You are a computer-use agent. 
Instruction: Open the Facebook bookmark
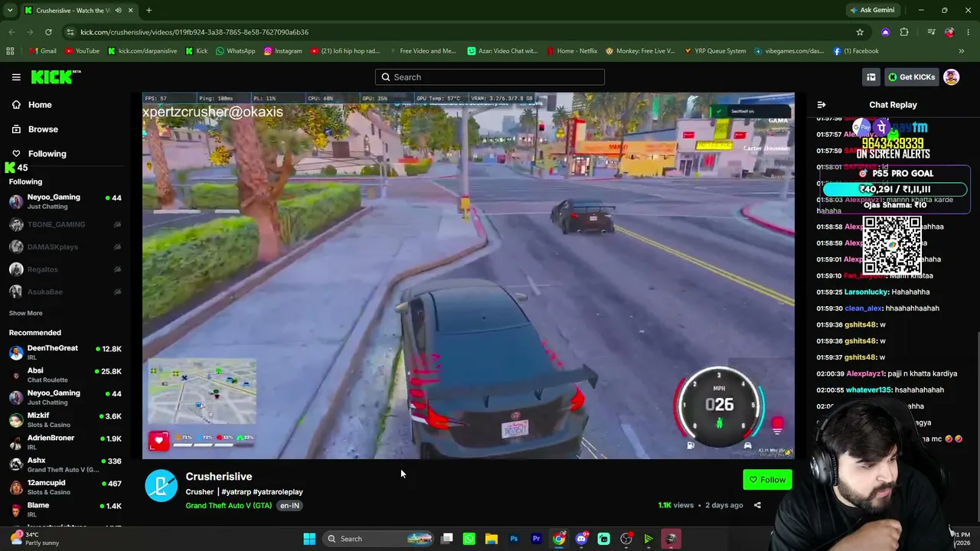click(856, 51)
